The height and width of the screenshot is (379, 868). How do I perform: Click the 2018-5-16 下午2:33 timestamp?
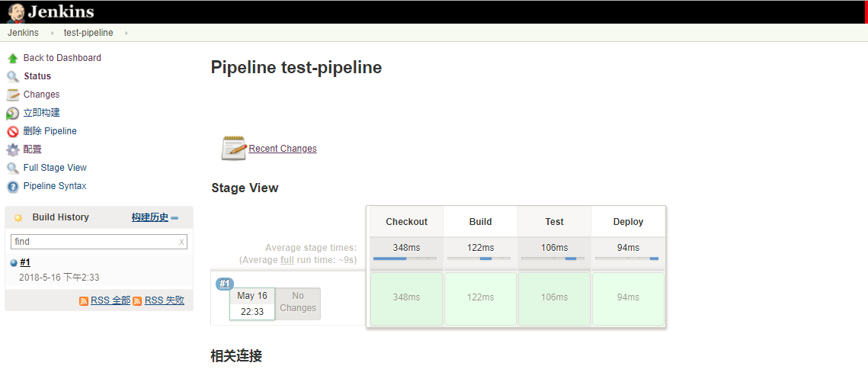59,278
